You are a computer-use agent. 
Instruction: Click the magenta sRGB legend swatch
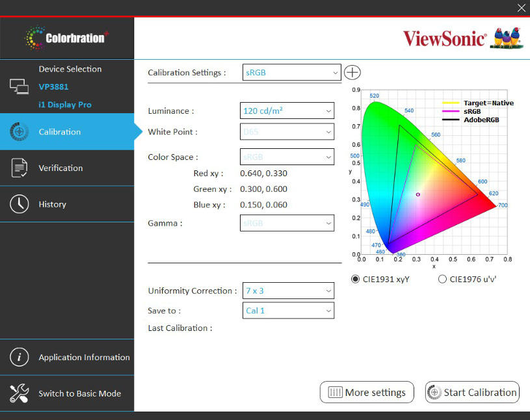451,111
